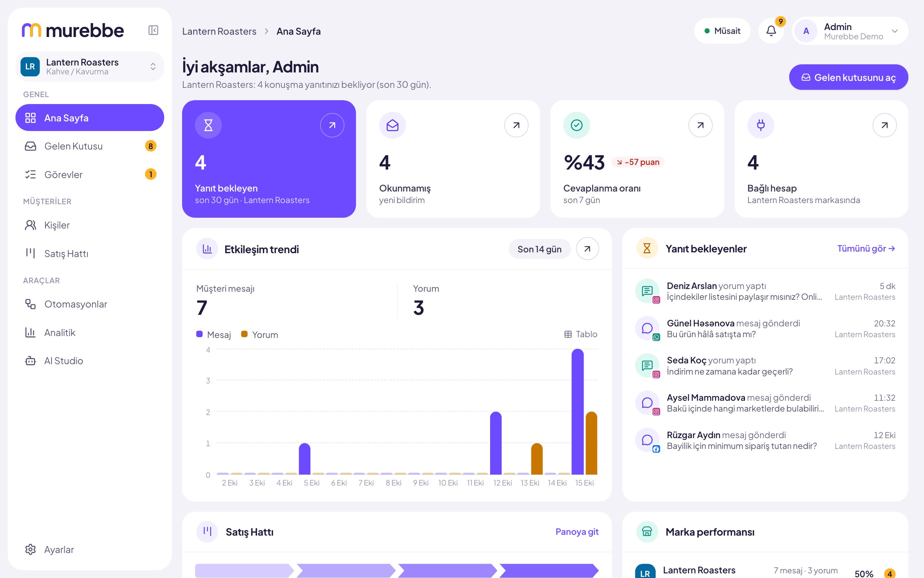The height and width of the screenshot is (578, 924).
Task: Open Deniz Arslan's pending comment
Action: click(765, 291)
